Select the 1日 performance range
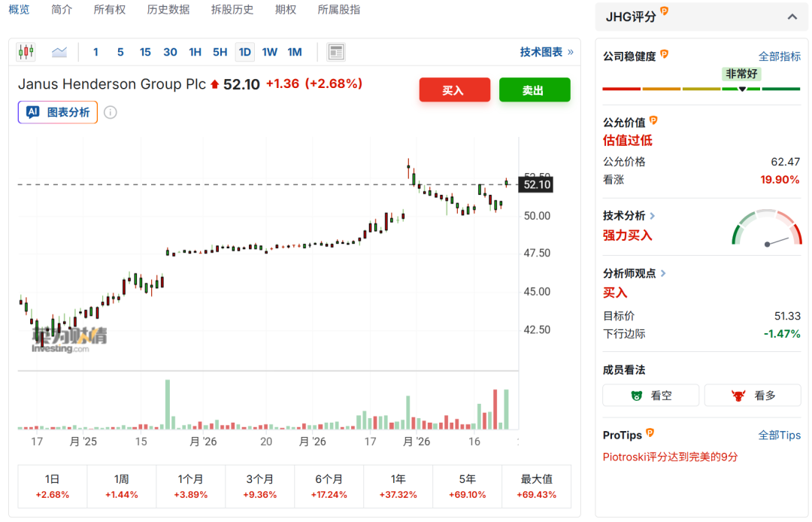This screenshot has width=812, height=522. click(53, 486)
